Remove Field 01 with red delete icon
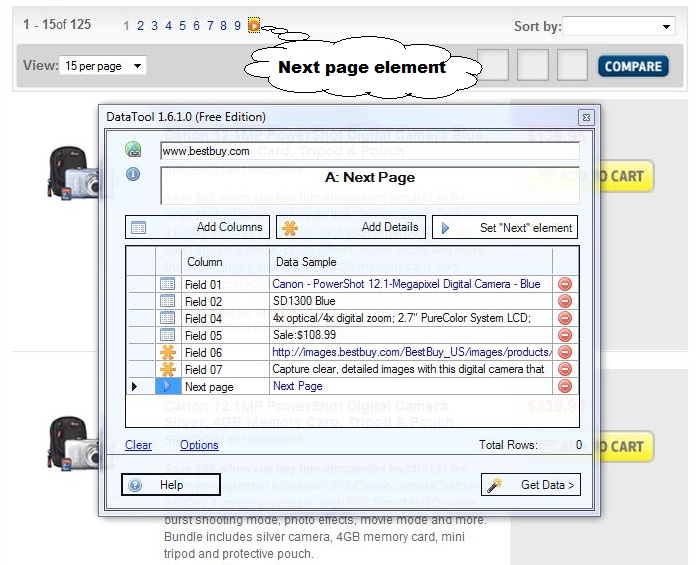Viewport: 698px width, 565px height. pyautogui.click(x=565, y=285)
